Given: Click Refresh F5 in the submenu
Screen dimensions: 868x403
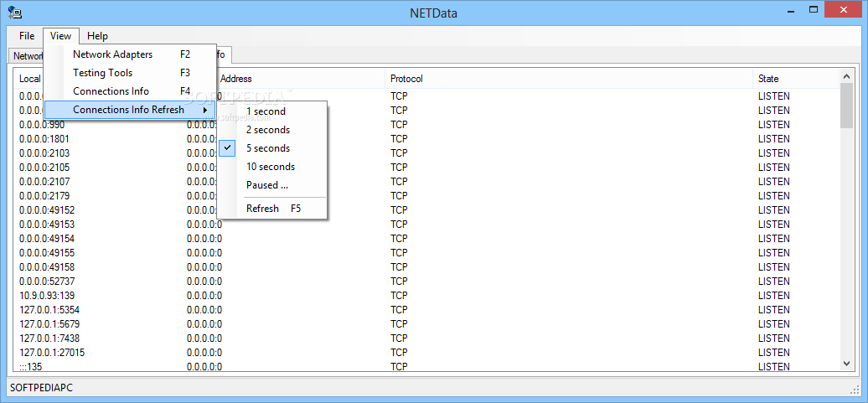Looking at the screenshot, I should click(272, 208).
